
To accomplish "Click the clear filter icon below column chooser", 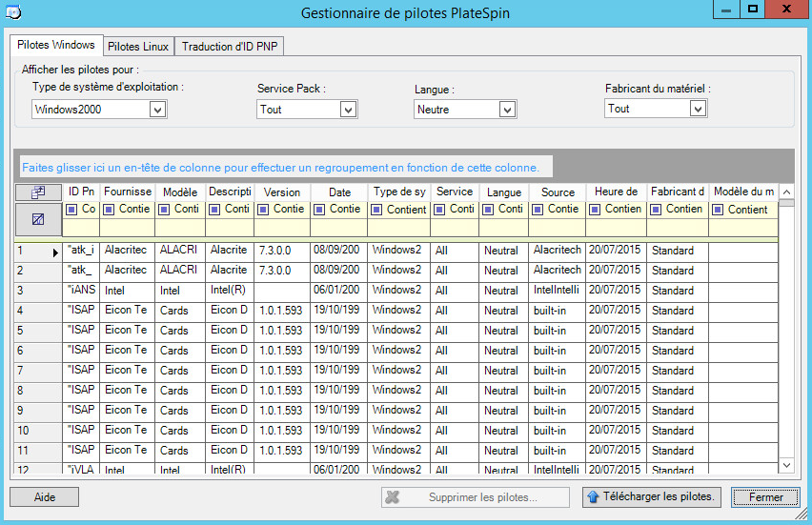I will pos(38,219).
